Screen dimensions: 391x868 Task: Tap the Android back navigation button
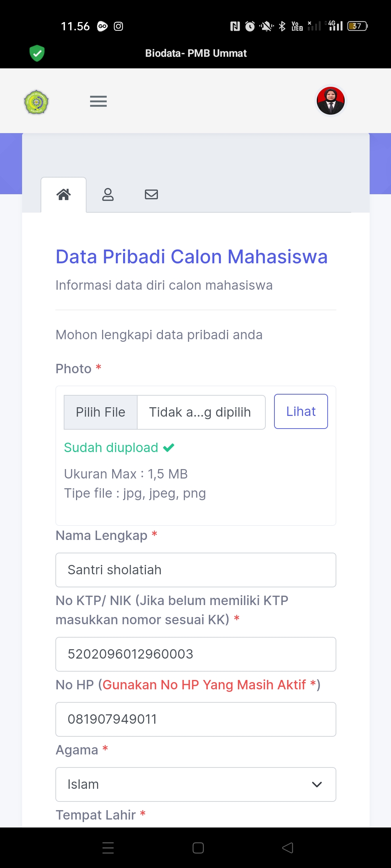coord(288,848)
